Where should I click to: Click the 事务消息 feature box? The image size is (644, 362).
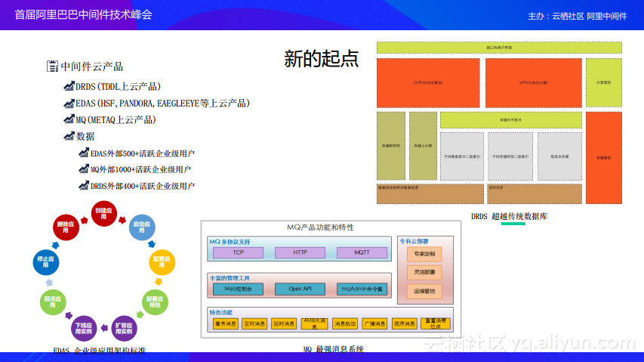(225, 323)
